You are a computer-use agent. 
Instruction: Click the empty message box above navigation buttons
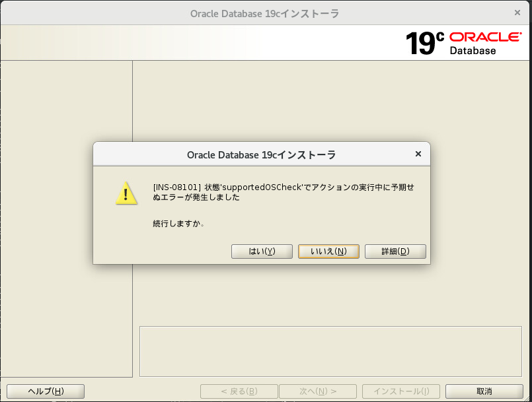pos(330,351)
